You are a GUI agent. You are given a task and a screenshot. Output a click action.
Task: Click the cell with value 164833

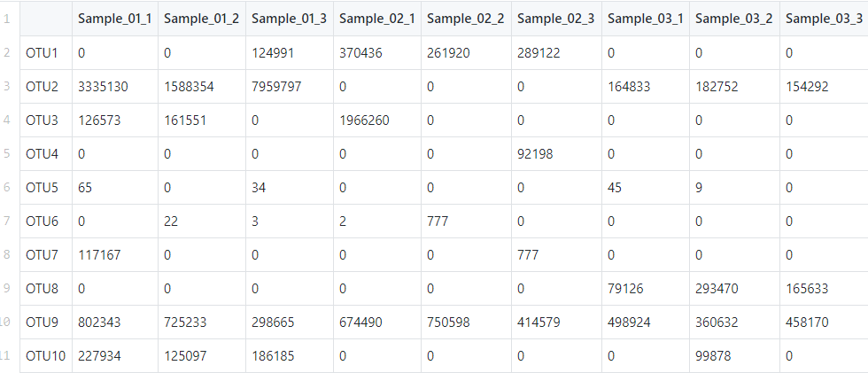[x=646, y=87]
